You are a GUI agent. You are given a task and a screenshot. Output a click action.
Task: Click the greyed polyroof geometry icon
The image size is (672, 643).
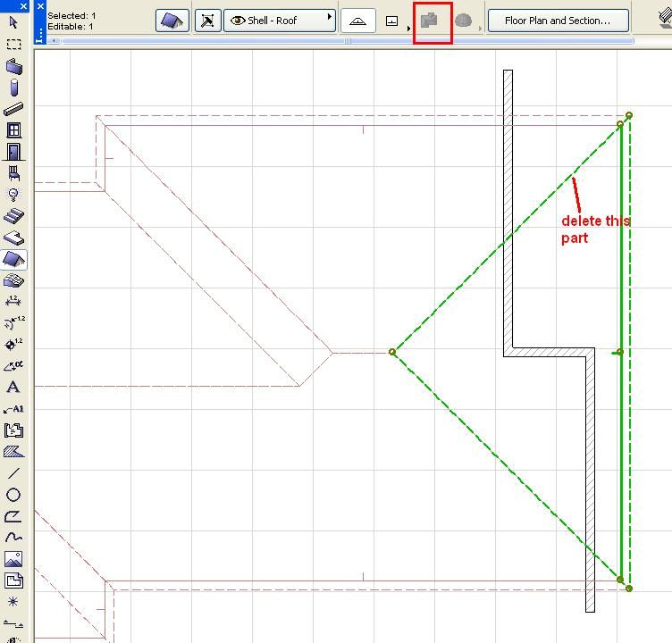point(429,21)
